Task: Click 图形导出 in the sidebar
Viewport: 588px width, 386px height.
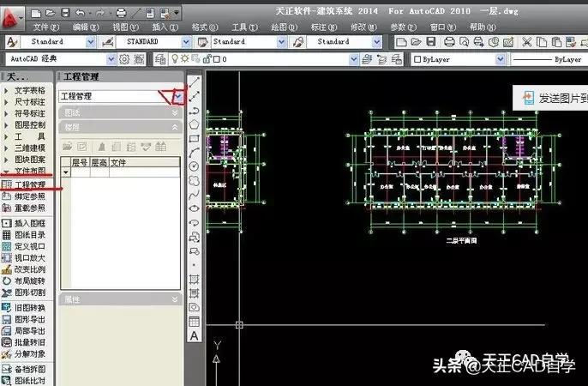Action: [x=29, y=318]
